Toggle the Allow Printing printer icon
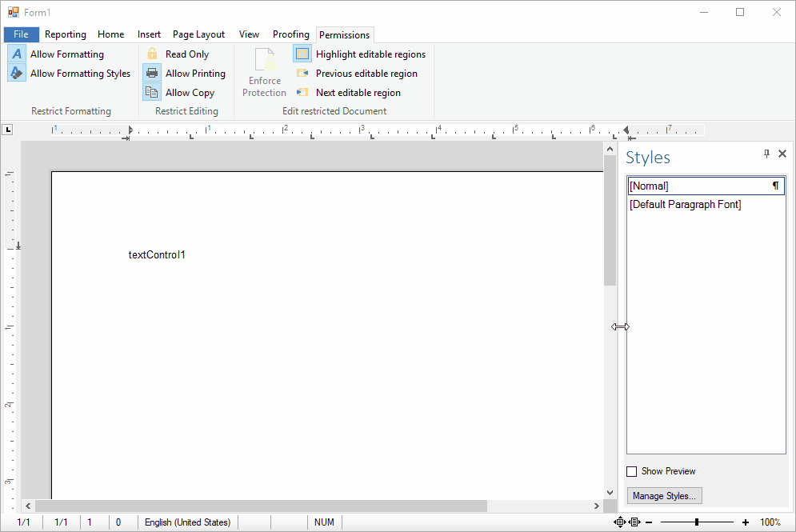Viewport: 796px width, 532px height. click(x=152, y=73)
